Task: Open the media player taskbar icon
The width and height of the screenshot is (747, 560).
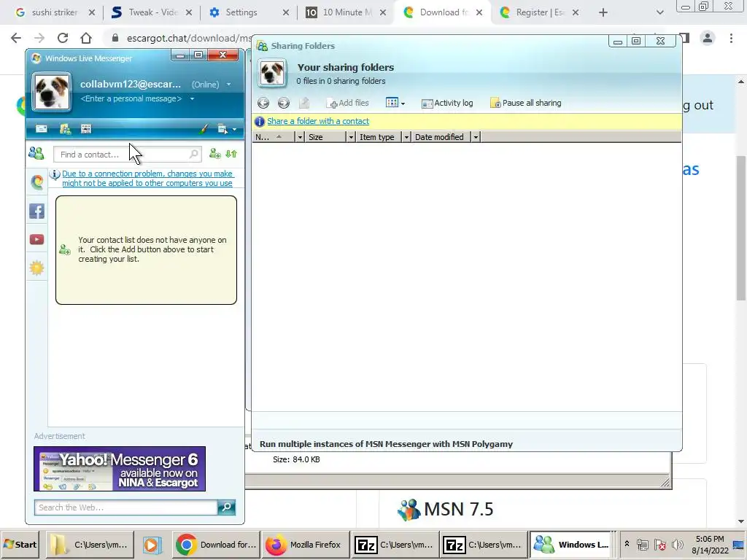Action: (152, 544)
